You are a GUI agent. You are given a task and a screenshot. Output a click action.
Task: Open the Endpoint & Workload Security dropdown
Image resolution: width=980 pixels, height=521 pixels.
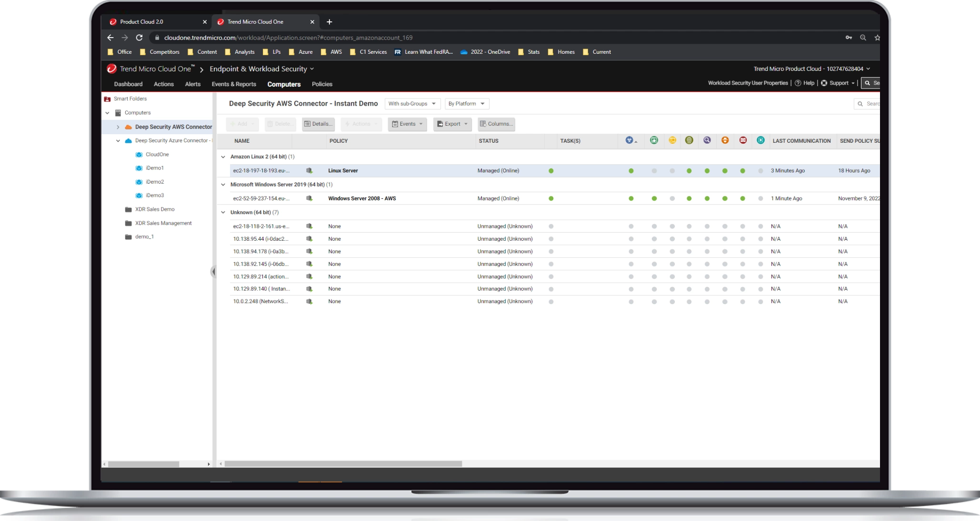tap(262, 69)
